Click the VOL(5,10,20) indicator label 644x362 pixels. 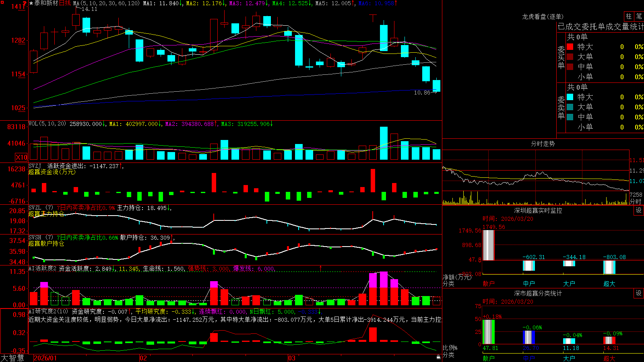(47, 124)
